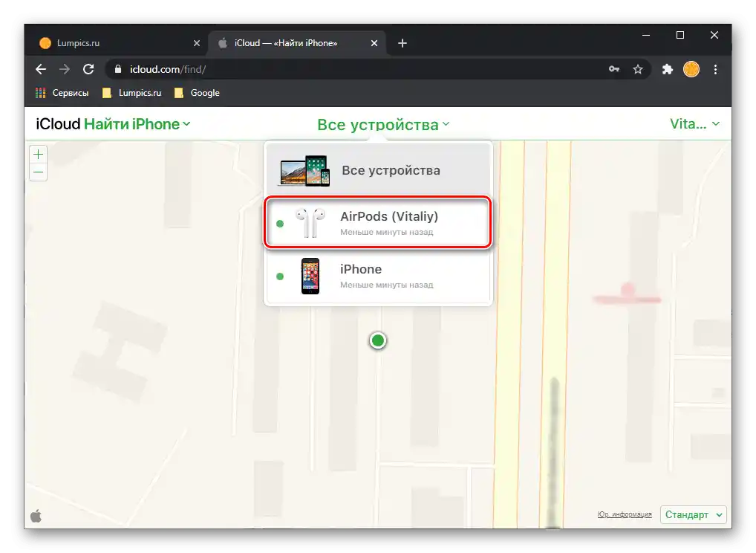Image resolution: width=756 pixels, height=553 pixels.
Task: Open the Extensions puzzle icon
Action: coord(668,69)
